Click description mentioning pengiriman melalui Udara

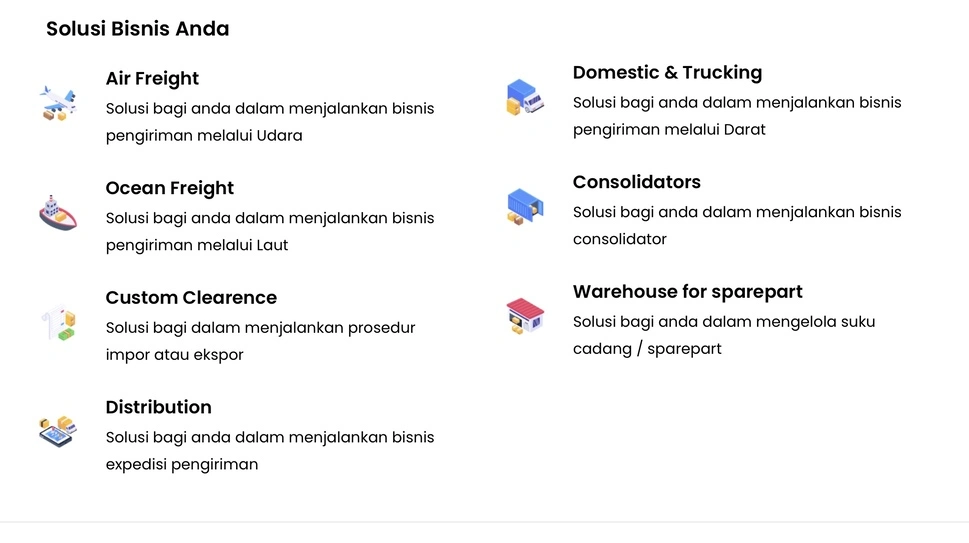[x=270, y=122]
